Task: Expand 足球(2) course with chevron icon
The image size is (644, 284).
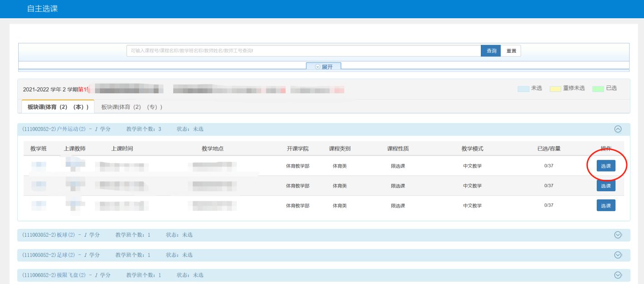Action: point(618,255)
